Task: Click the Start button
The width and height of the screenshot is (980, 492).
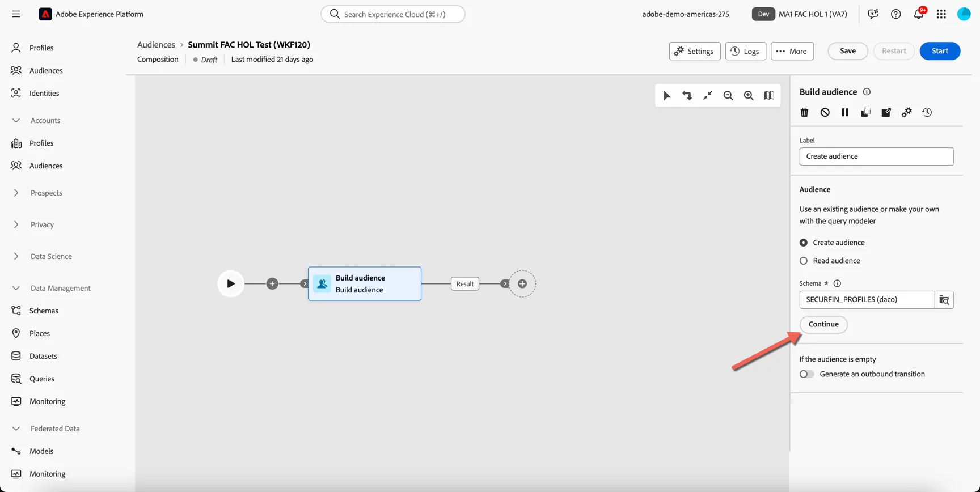Action: click(940, 51)
